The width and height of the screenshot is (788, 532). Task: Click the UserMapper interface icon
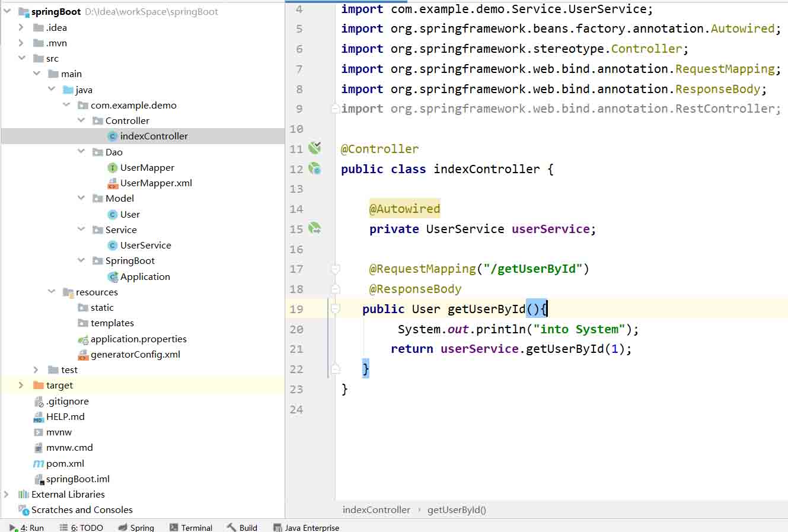113,168
